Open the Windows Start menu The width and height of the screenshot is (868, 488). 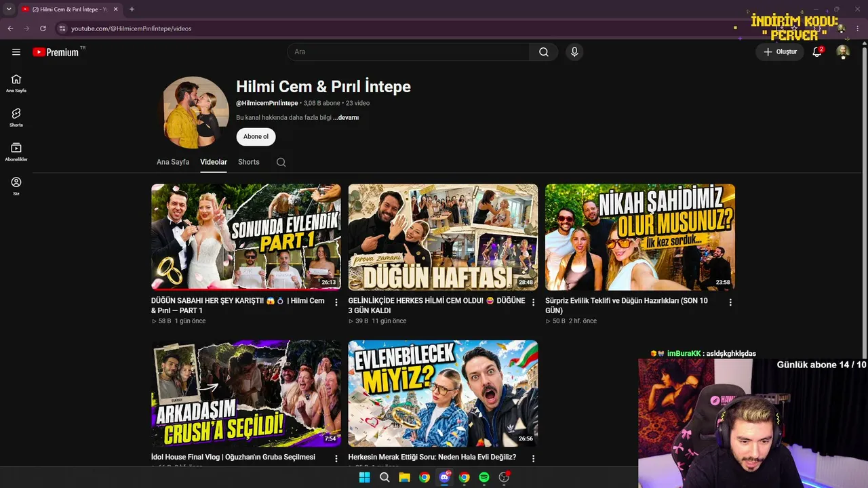pyautogui.click(x=364, y=477)
